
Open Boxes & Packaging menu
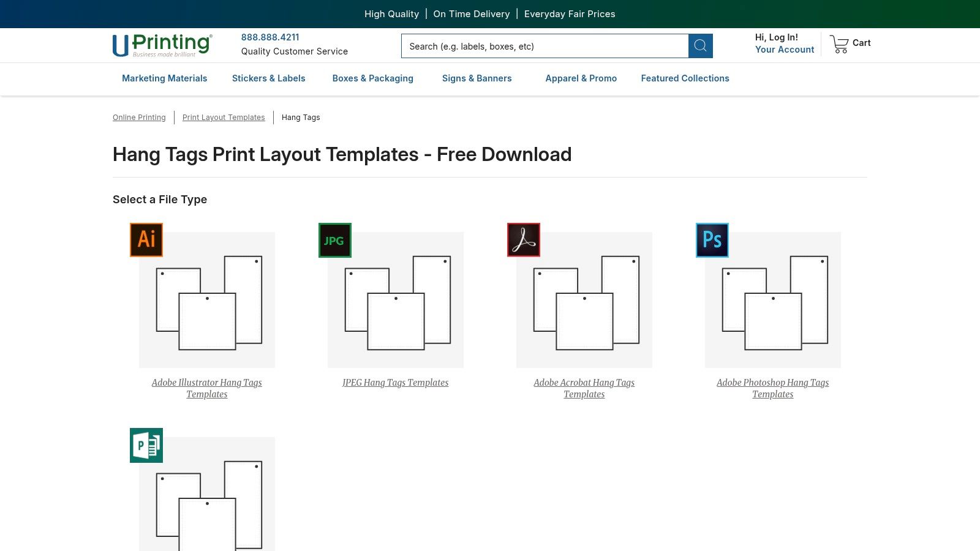coord(372,78)
